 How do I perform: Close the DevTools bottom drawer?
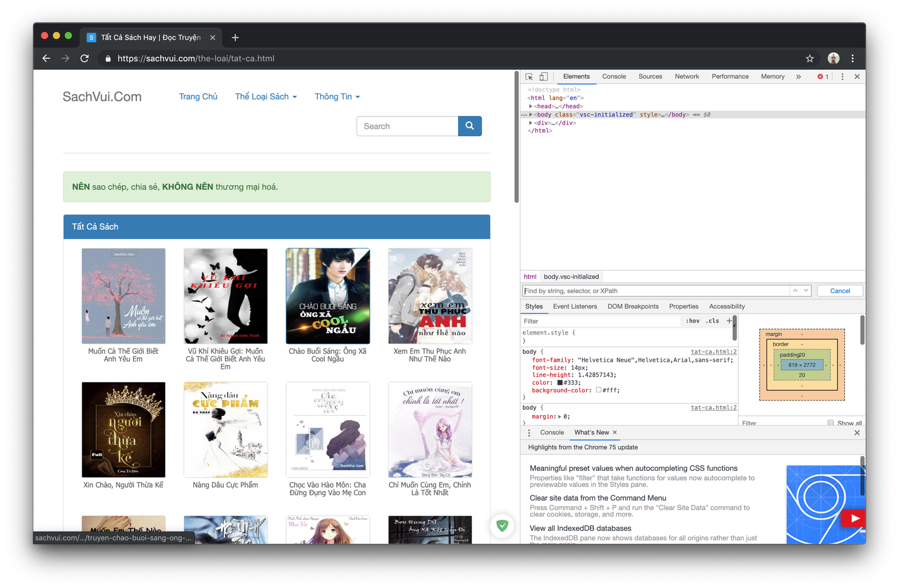857,433
